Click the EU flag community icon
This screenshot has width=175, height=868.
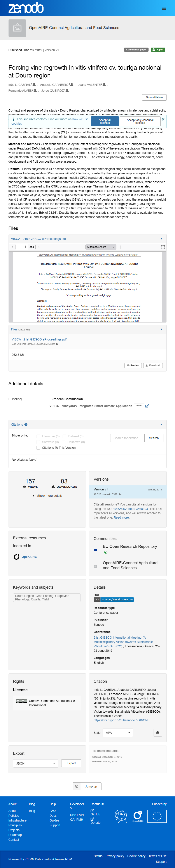point(95,550)
